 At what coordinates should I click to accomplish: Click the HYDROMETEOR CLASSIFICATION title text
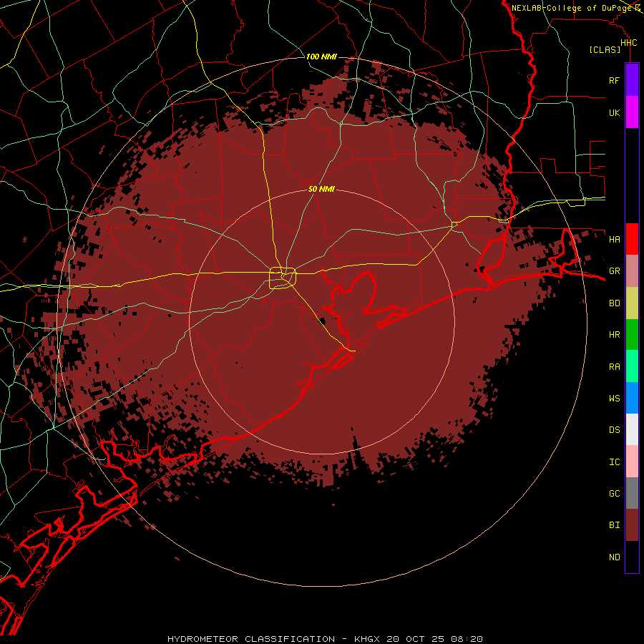[x=251, y=639]
